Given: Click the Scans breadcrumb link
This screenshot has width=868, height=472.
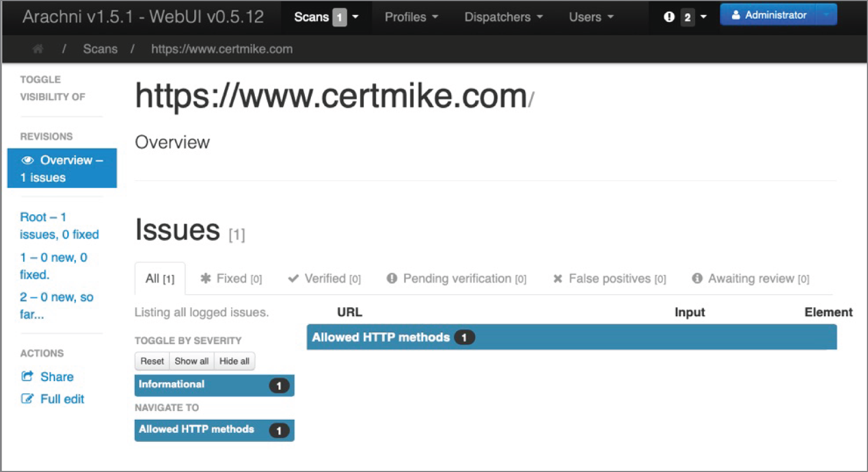Looking at the screenshot, I should pos(100,49).
